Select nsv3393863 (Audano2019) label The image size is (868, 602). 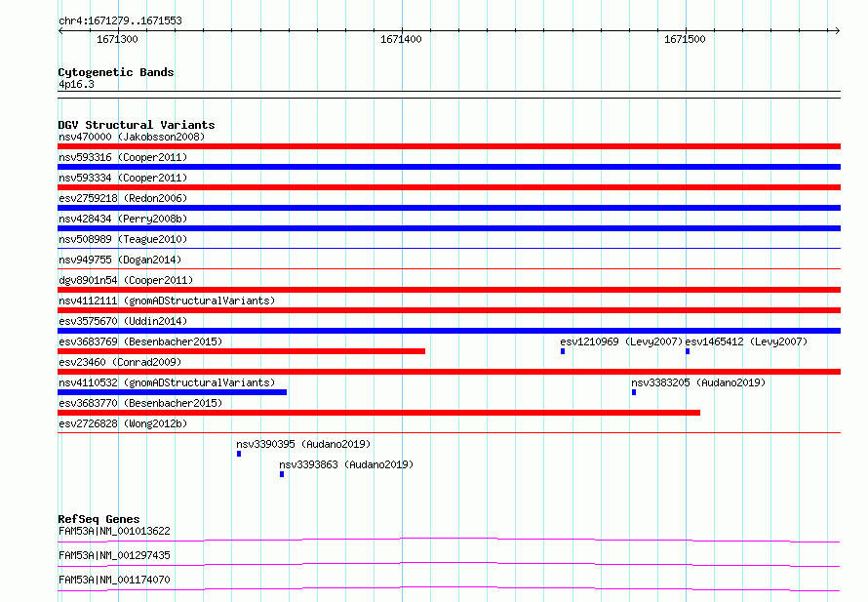click(x=346, y=464)
